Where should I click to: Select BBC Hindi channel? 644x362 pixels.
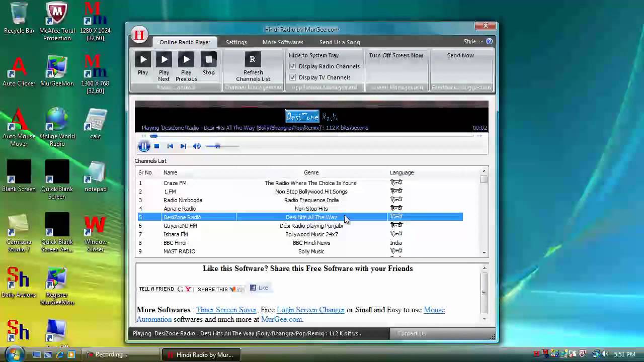[300, 243]
